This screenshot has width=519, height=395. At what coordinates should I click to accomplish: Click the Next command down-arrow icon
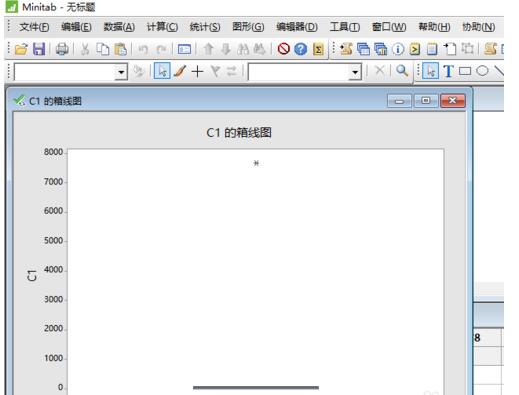tap(226, 49)
